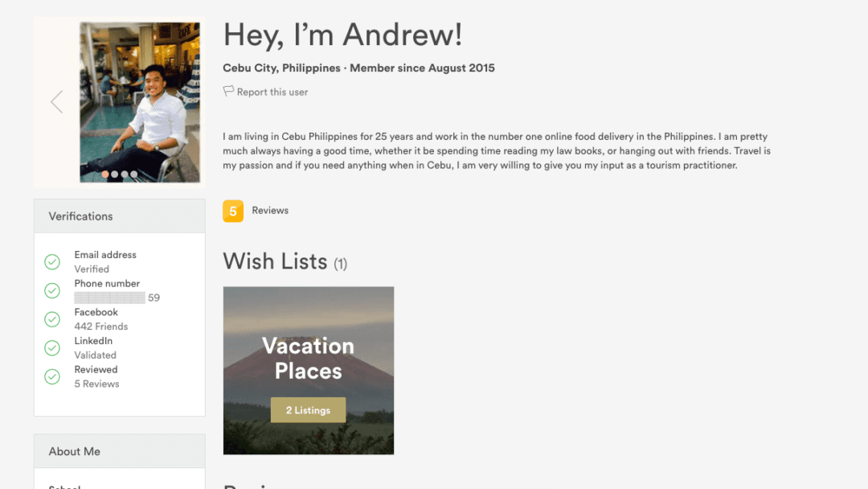
Task: Click the yellow 5 reviews badge
Action: 233,211
